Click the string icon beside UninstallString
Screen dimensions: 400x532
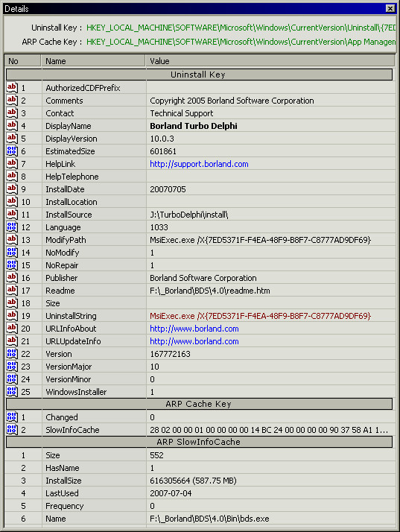[x=12, y=315]
